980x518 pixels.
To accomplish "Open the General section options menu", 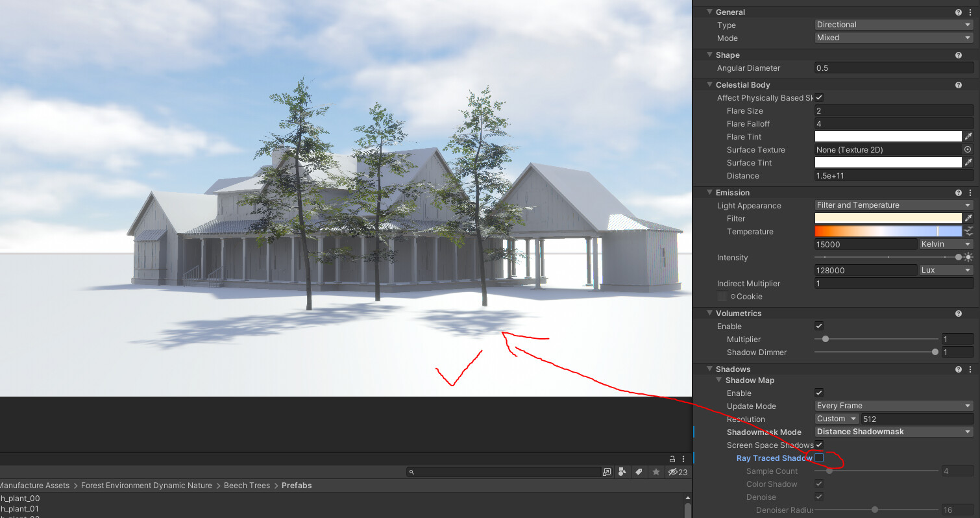I will pos(970,12).
